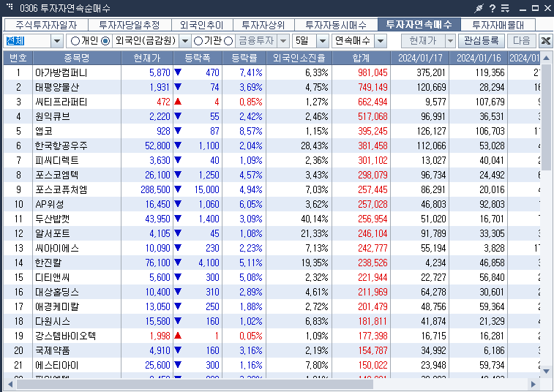Select the 투자자연속매수 tab
The height and width of the screenshot is (392, 554).
tap(419, 24)
